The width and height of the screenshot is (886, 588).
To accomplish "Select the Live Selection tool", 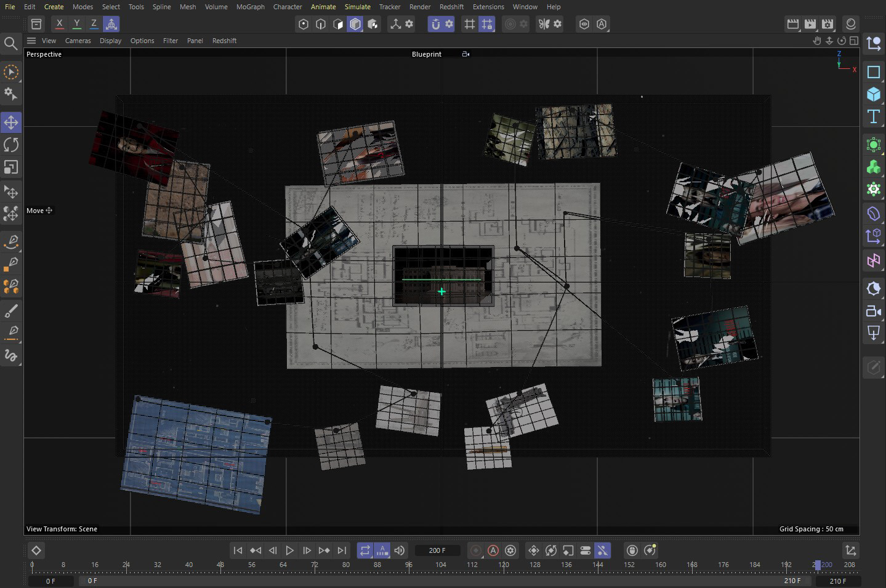I will pyautogui.click(x=11, y=73).
